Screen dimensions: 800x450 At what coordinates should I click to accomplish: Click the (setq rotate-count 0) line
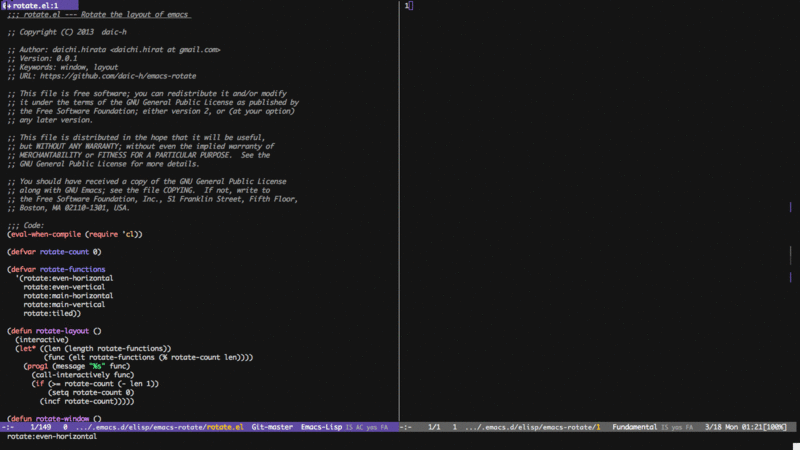point(91,392)
